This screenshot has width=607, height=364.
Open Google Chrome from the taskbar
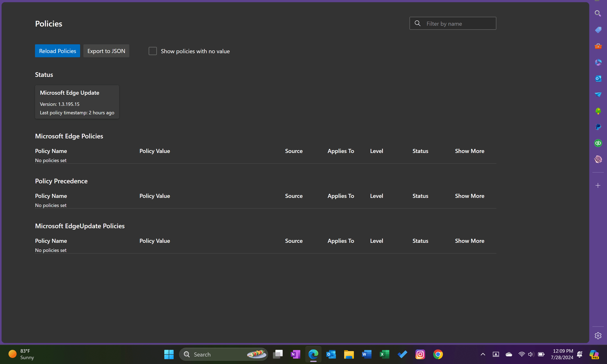pos(438,354)
